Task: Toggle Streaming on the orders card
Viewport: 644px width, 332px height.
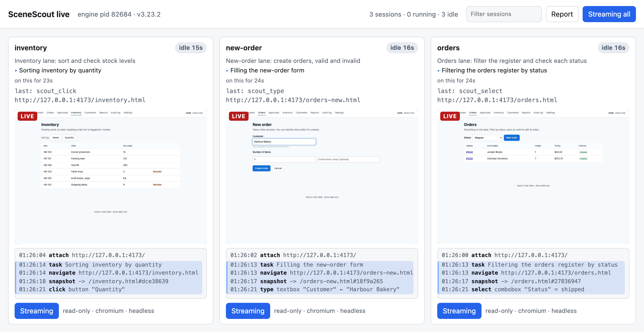Action: [459, 311]
